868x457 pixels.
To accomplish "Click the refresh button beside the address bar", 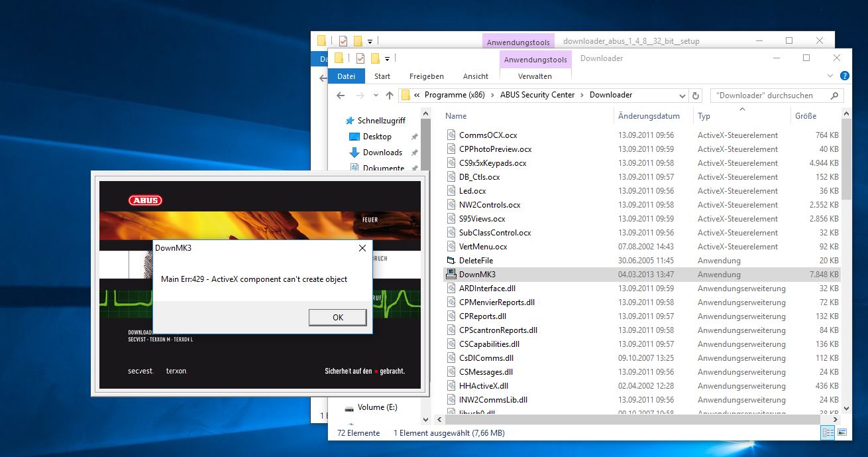I will [x=695, y=96].
